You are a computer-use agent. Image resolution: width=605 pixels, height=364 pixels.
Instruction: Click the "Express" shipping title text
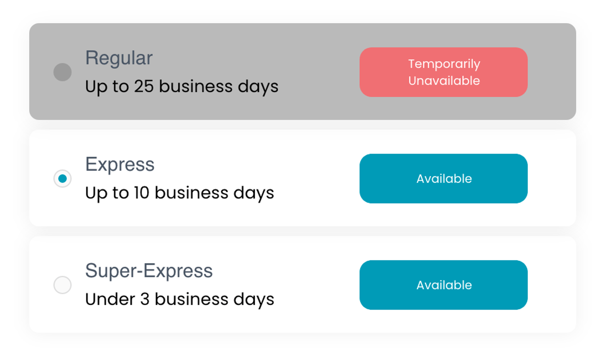click(120, 164)
